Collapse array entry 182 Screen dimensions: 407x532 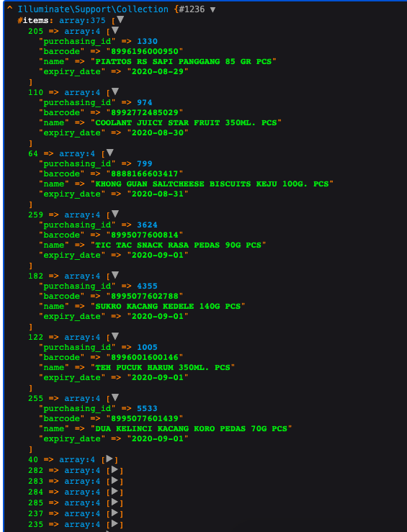click(x=115, y=275)
